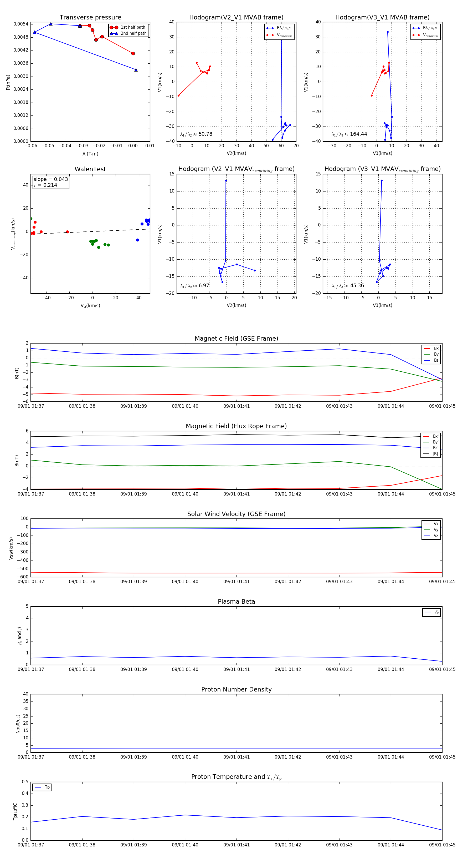Click the 'Hodogram(V2_V1 MVAB frame)' title
This screenshot has width=473, height=868.
coord(236,18)
